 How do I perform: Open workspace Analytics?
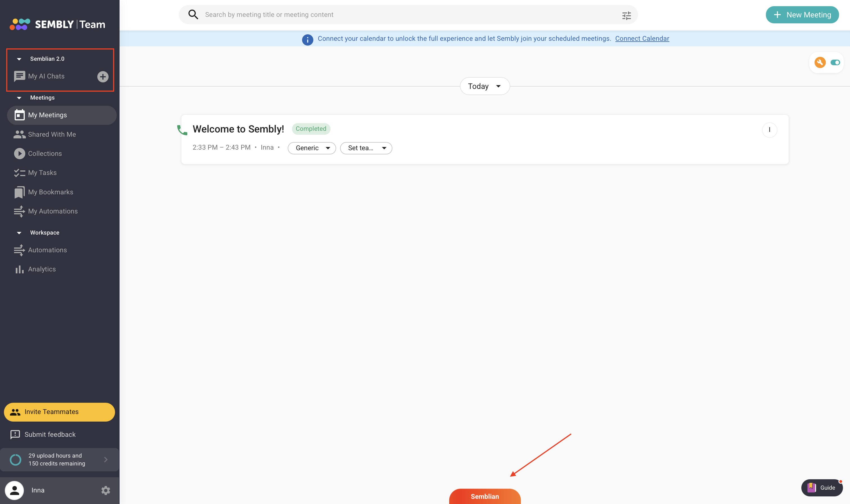point(42,269)
